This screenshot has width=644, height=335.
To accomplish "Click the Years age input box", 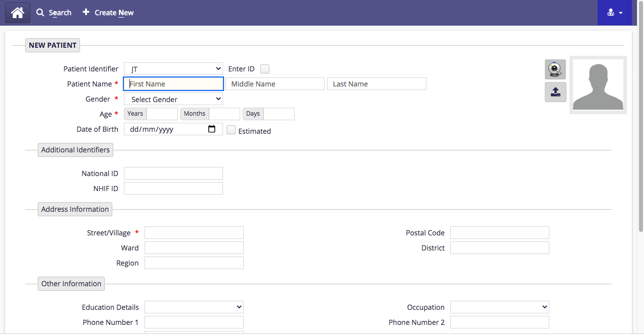I will 162,114.
